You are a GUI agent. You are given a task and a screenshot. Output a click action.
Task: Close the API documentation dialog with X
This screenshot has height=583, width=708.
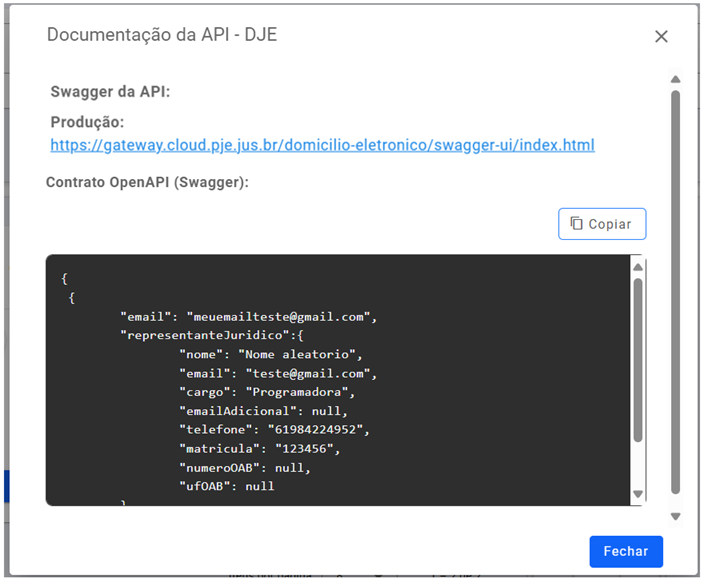[661, 37]
